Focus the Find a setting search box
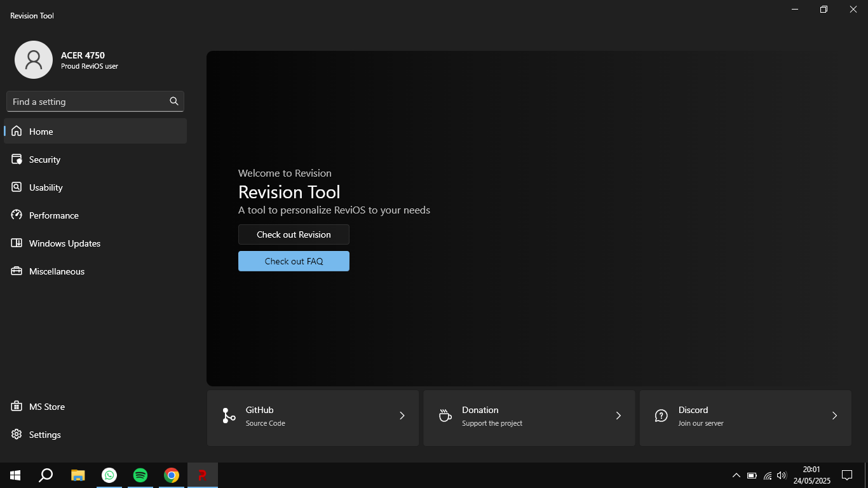Viewport: 868px width, 488px height. [95, 101]
